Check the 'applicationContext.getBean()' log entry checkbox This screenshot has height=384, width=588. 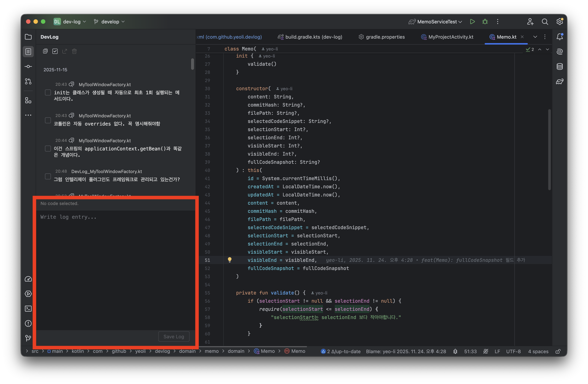coord(48,149)
